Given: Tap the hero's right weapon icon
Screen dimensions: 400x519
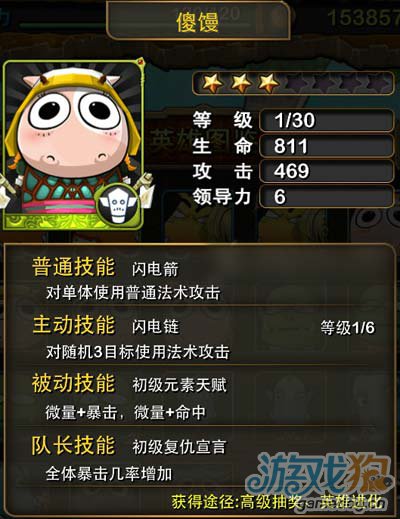Looking at the screenshot, I should (147, 188).
